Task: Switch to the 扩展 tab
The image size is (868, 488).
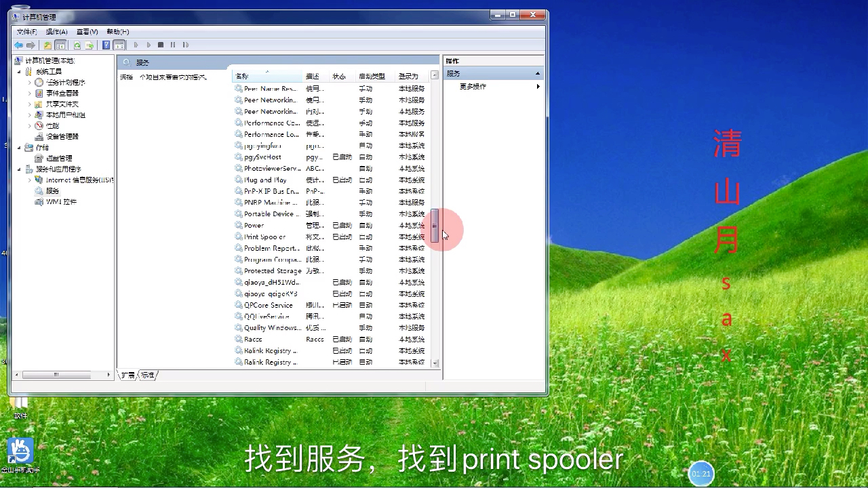Action: point(127,375)
